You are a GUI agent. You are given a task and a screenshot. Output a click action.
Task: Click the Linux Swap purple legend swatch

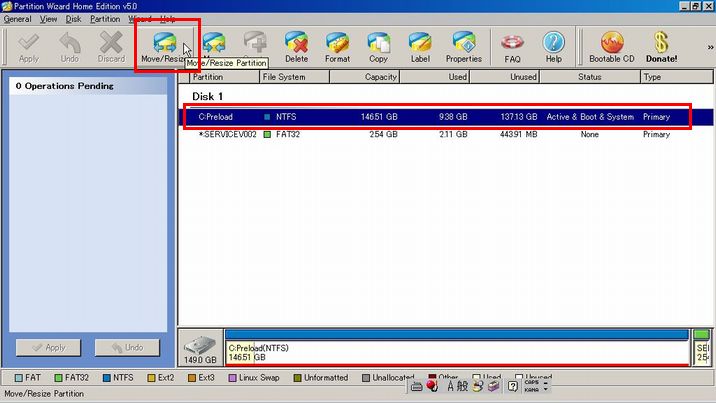[x=232, y=378]
